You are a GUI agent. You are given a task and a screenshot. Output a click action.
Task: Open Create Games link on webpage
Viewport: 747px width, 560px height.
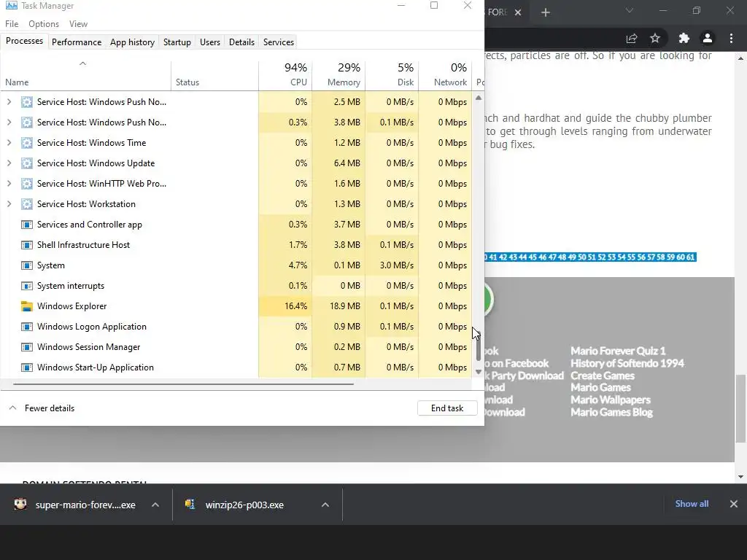tap(603, 376)
